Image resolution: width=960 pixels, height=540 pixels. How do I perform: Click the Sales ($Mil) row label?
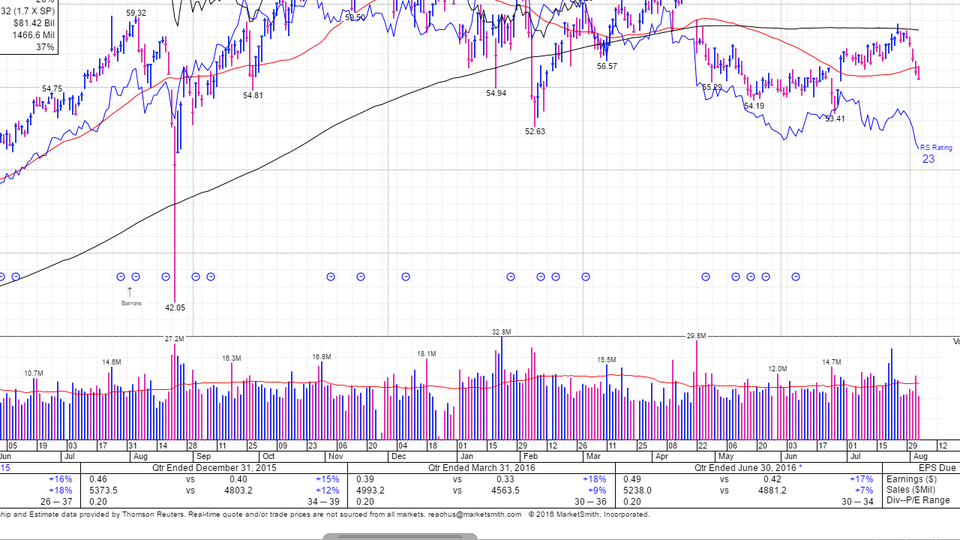point(911,490)
